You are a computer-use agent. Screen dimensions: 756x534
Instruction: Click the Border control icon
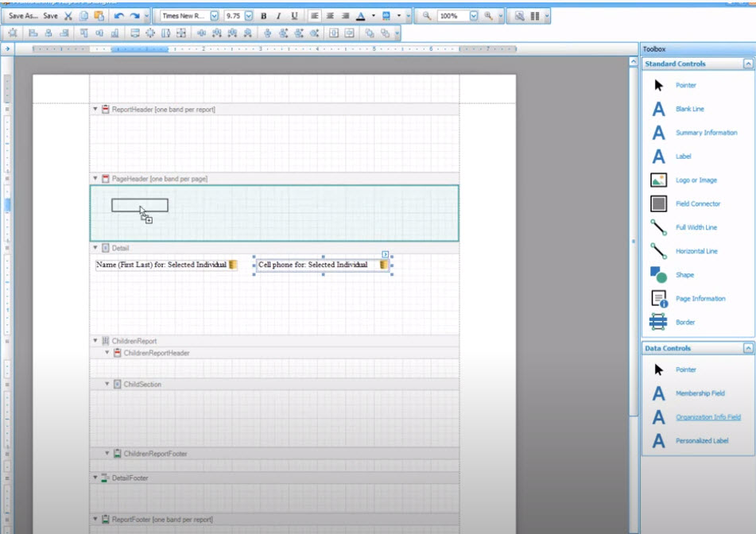point(659,322)
